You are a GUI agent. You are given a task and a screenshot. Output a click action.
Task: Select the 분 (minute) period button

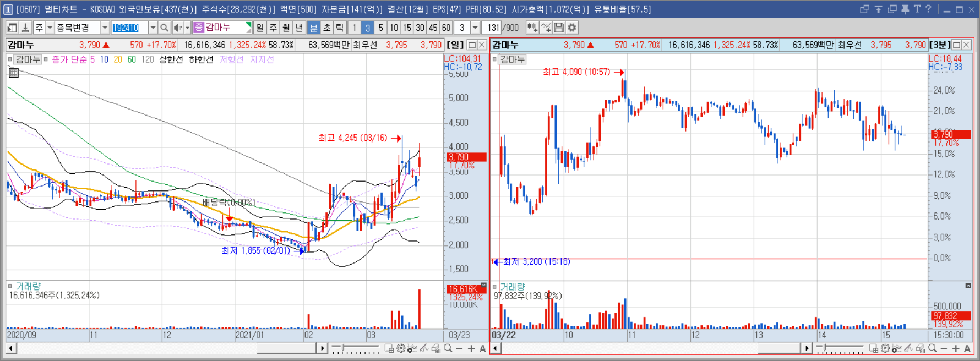314,28
